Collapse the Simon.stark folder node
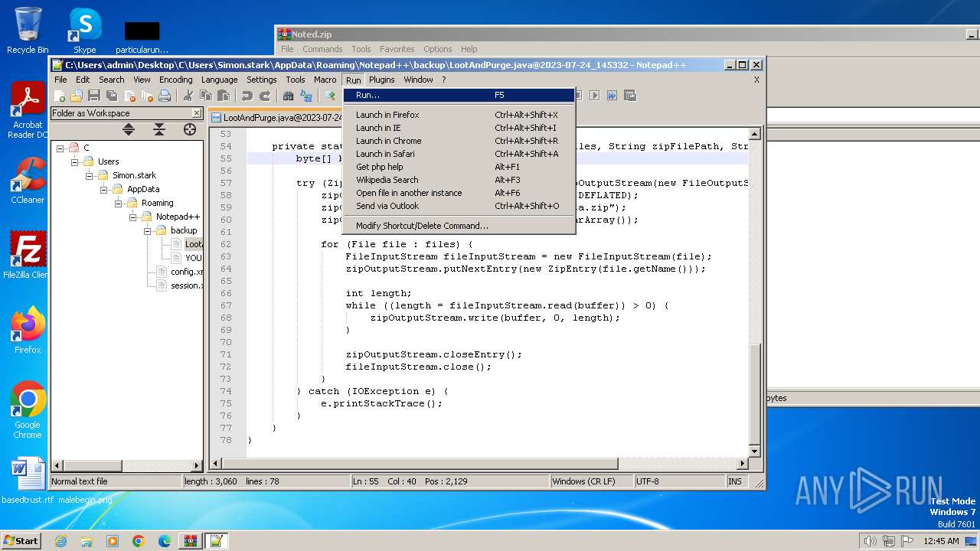The image size is (980, 551). [x=90, y=175]
